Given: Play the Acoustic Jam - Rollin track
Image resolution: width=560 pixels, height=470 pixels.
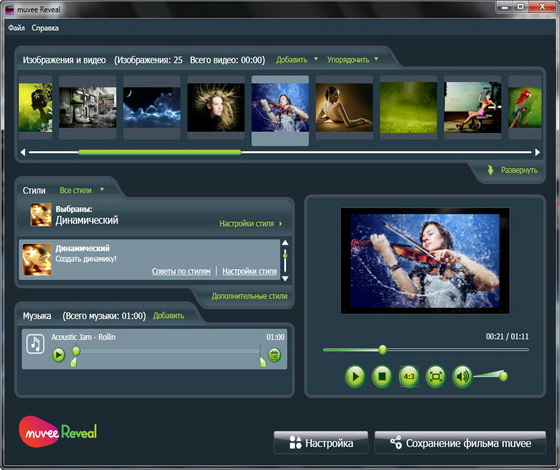Looking at the screenshot, I should coord(59,355).
